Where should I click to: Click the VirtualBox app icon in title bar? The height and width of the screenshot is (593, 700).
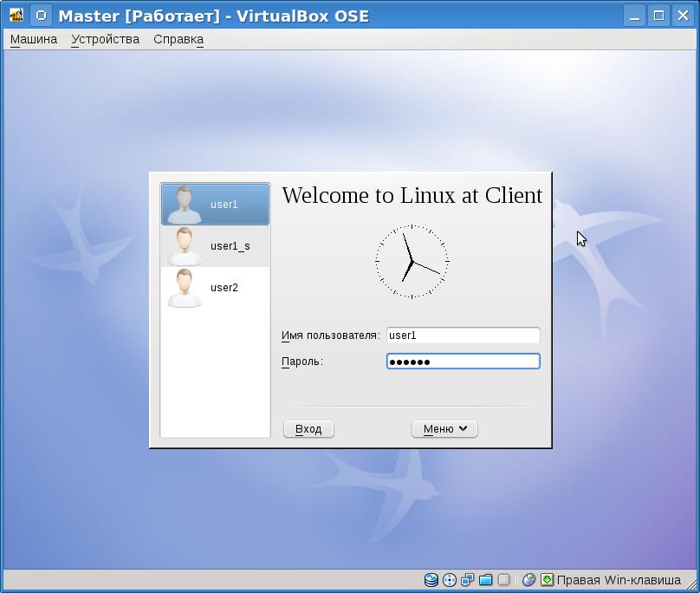tap(16, 16)
